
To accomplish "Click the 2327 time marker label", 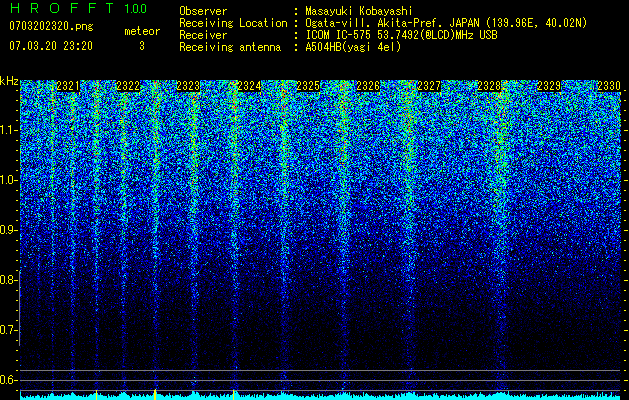I will coord(429,86).
